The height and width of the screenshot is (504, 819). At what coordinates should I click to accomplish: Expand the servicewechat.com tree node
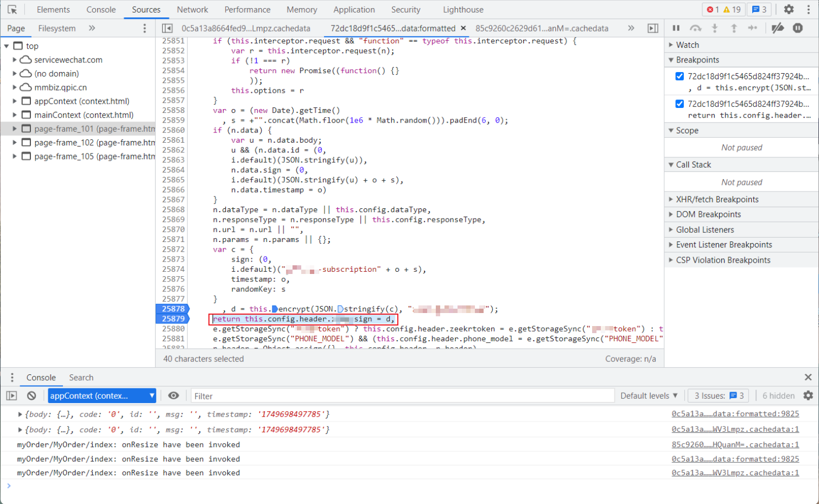point(15,60)
